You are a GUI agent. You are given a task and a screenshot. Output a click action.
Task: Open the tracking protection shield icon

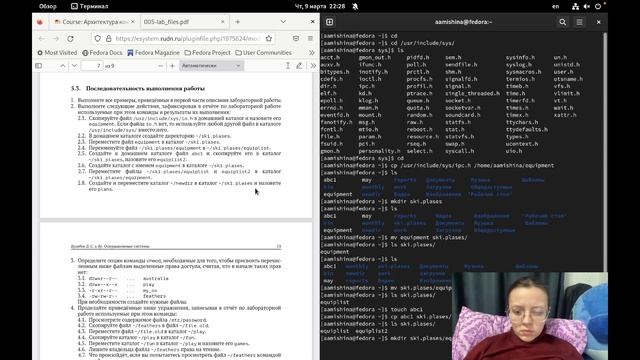point(97,38)
